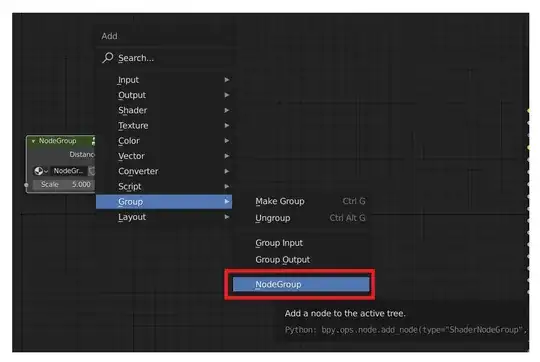Image resolution: width=540 pixels, height=362 pixels.
Task: Click the arrow beside Input entry
Action: tap(227, 80)
